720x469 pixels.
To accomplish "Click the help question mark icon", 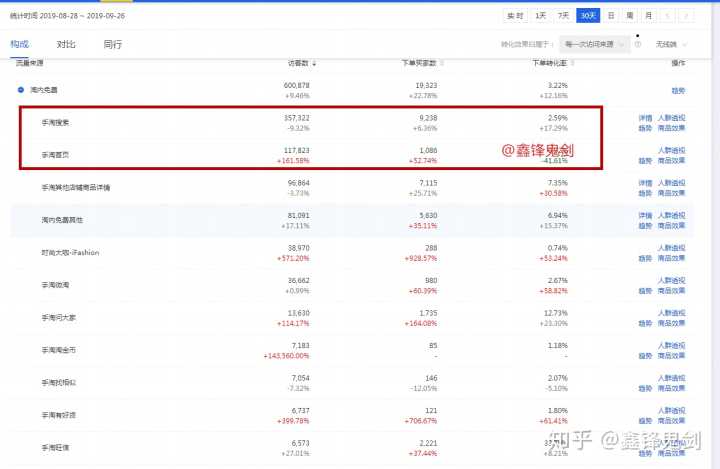I will tap(638, 45).
